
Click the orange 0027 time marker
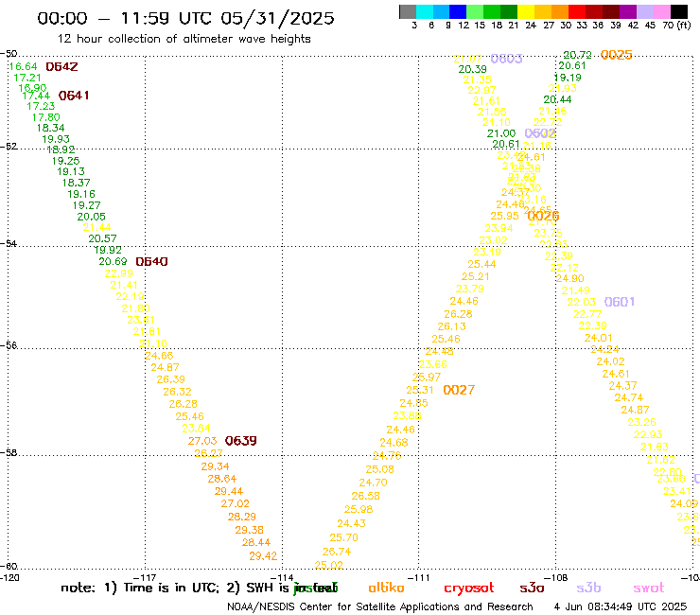(x=459, y=390)
